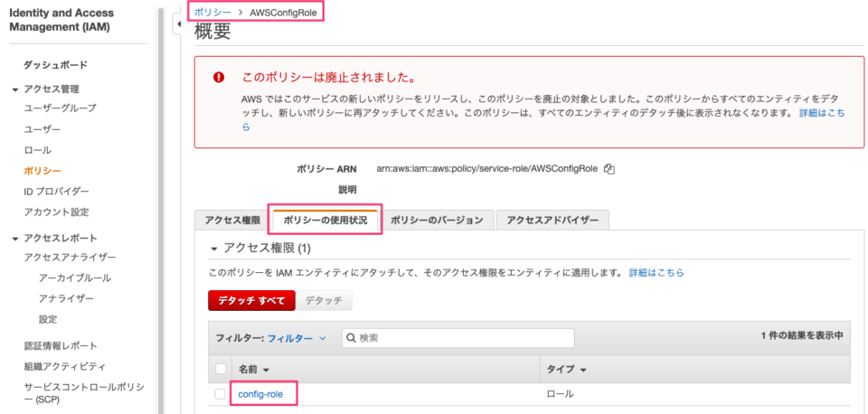Viewport: 868px width, 414px height.
Task: Click the デタッチ すべて button
Action: click(x=251, y=300)
